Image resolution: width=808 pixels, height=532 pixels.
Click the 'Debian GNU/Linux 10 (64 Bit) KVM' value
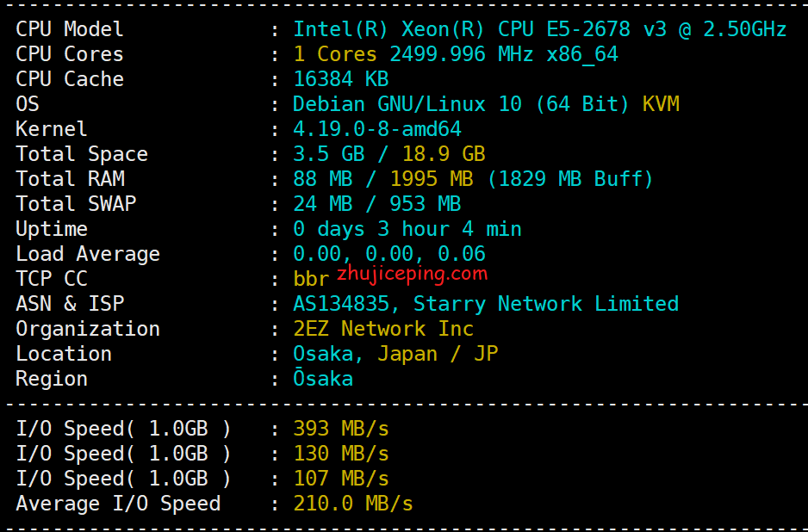pos(486,104)
